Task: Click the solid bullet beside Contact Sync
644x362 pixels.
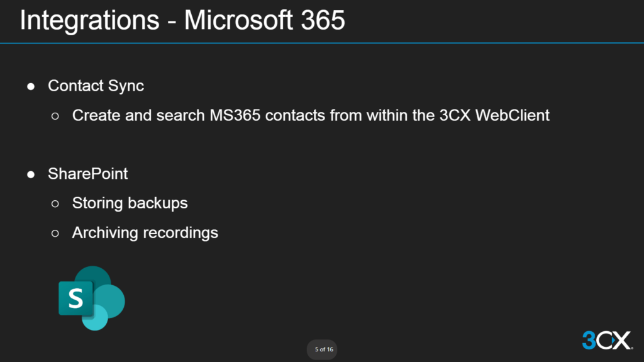Action: click(31, 86)
